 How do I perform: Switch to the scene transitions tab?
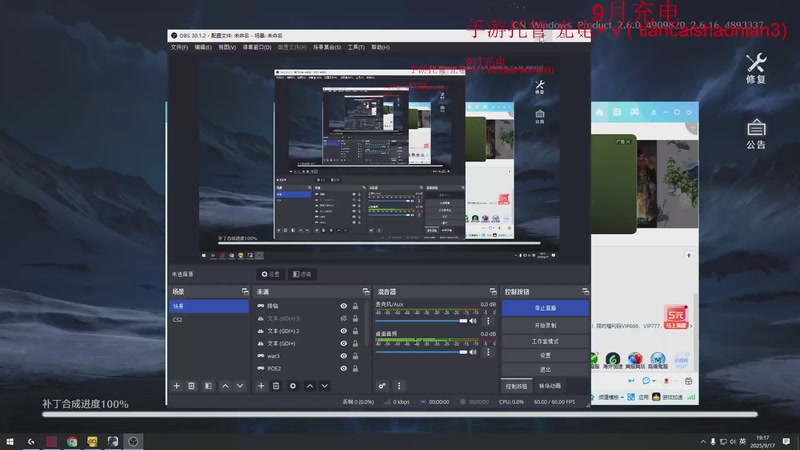pyautogui.click(x=549, y=386)
